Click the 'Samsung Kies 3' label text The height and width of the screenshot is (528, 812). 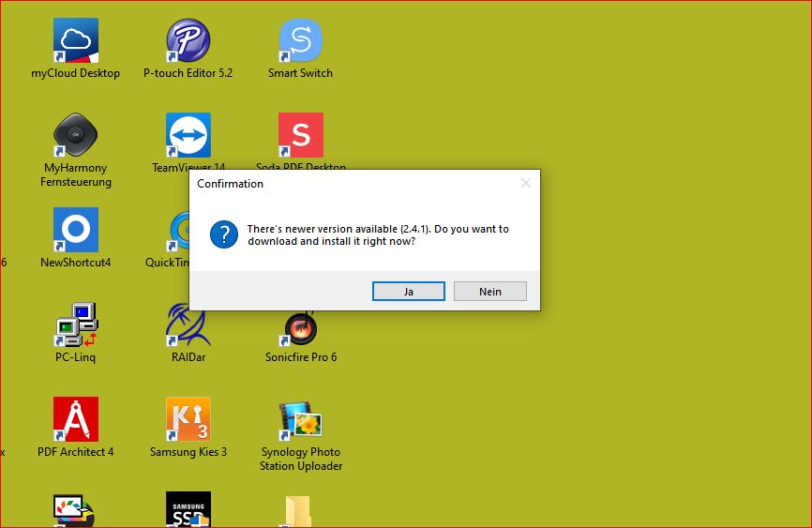[188, 452]
